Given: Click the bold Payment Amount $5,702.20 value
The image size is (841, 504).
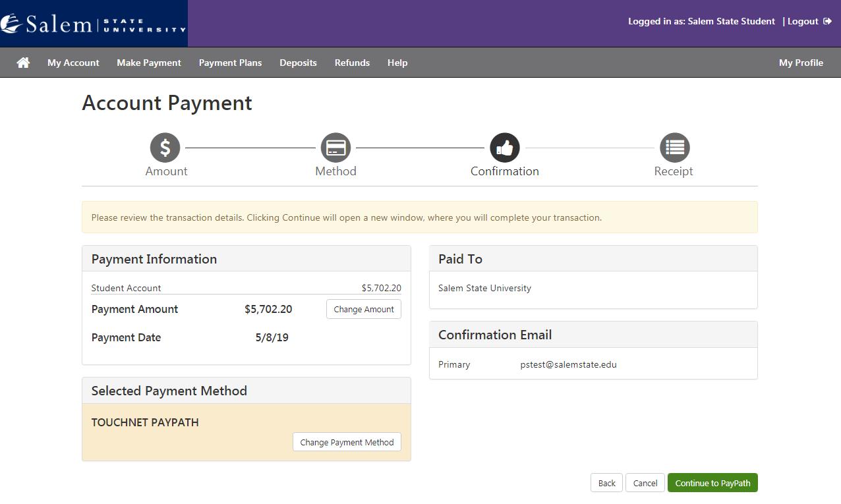Looking at the screenshot, I should (268, 309).
